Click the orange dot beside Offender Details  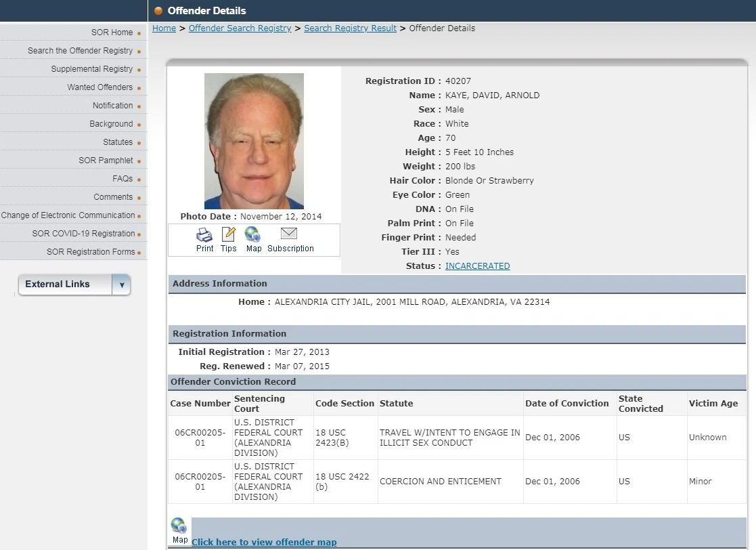[158, 11]
